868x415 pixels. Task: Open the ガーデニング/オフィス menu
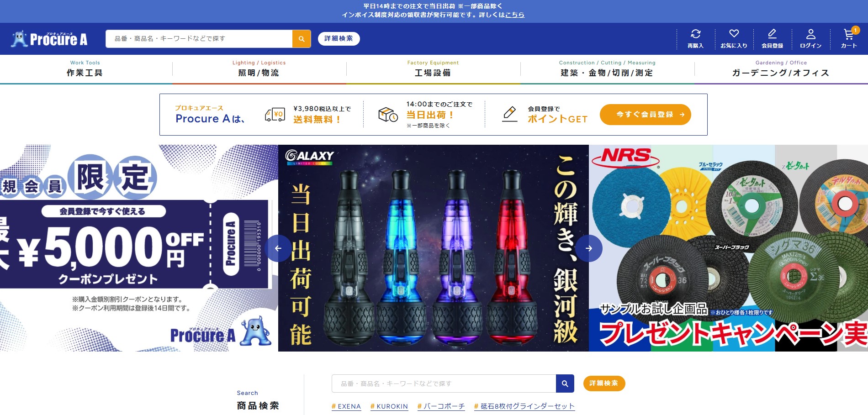coord(781,69)
